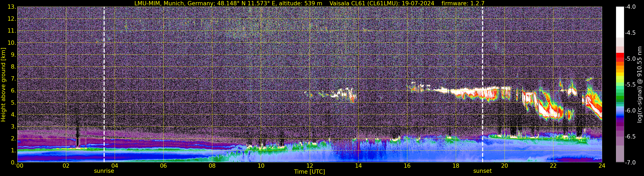Screen dimensions: 644x176
Task: Click the '08' time axis tick label
Action: (x=212, y=166)
